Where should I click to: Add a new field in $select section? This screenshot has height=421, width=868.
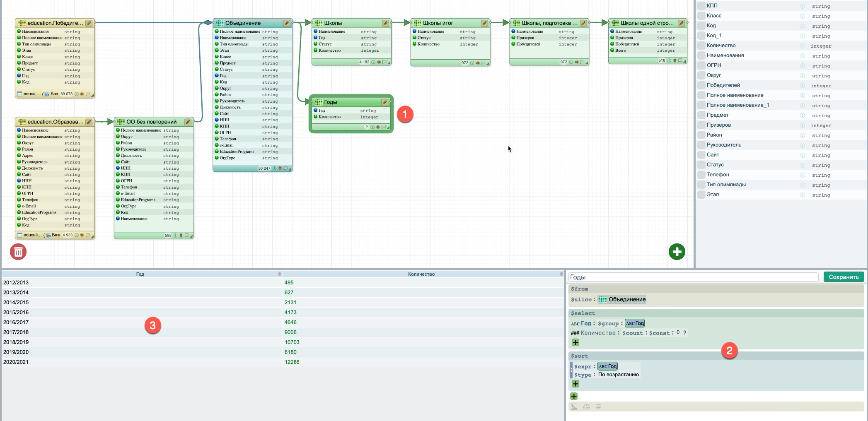pos(575,343)
